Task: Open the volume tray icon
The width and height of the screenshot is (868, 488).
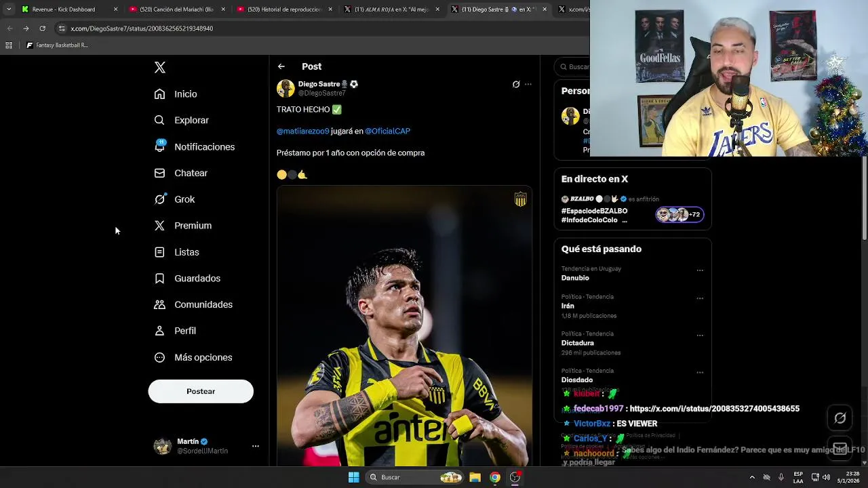Action: (827, 477)
